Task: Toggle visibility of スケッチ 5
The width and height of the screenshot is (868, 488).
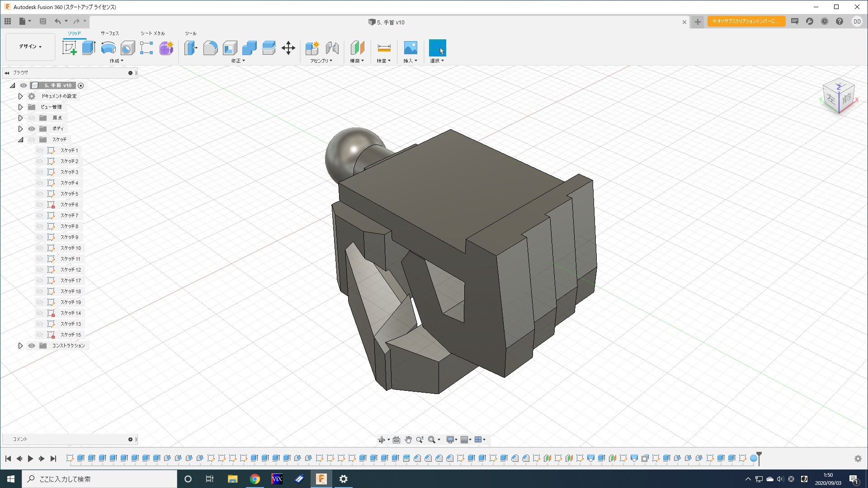Action: (x=40, y=194)
